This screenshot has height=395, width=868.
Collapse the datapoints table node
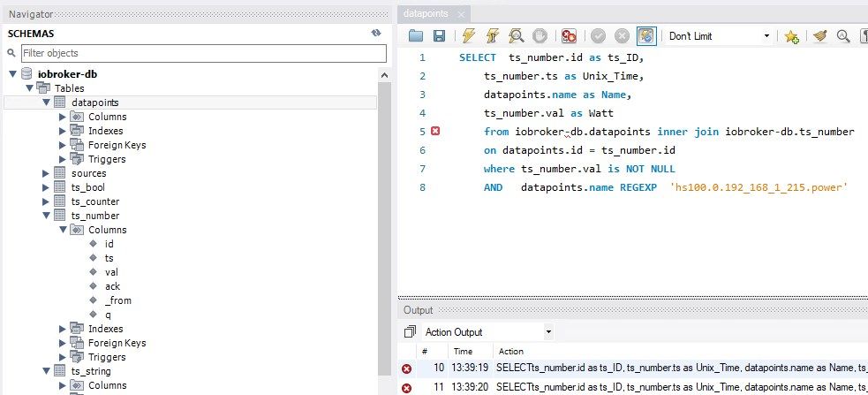[x=46, y=103]
